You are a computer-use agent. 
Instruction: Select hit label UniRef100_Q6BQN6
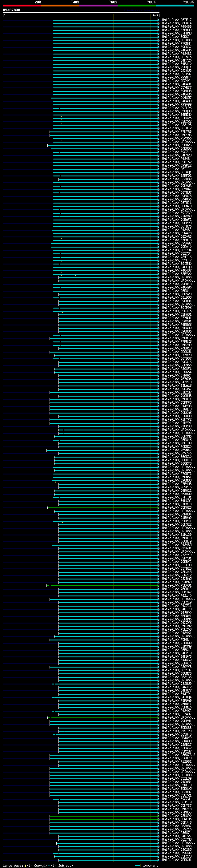tap(176, 619)
